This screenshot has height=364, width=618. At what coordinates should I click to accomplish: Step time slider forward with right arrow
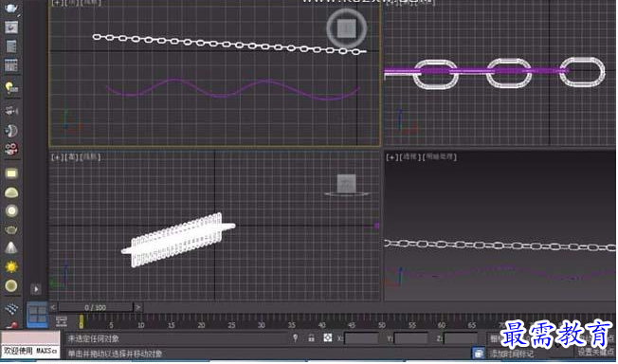[138, 307]
